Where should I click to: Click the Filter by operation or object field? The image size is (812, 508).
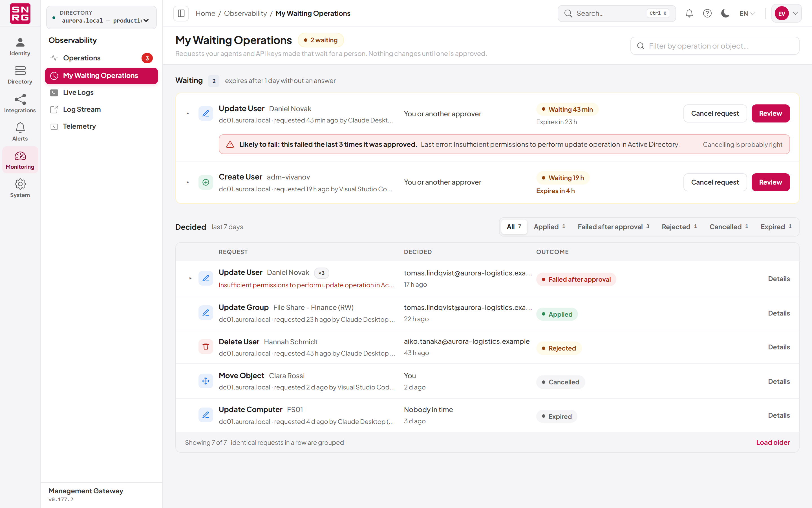[x=715, y=46]
